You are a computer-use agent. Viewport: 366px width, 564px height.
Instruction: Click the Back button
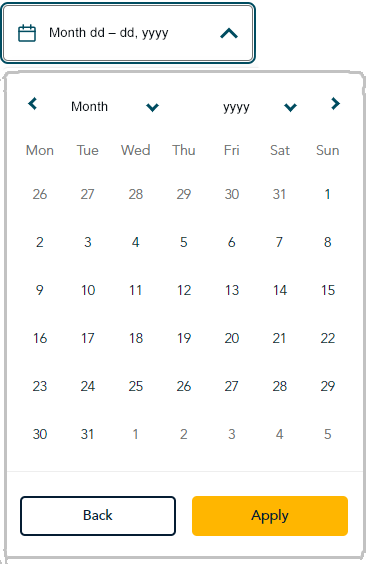point(98,516)
